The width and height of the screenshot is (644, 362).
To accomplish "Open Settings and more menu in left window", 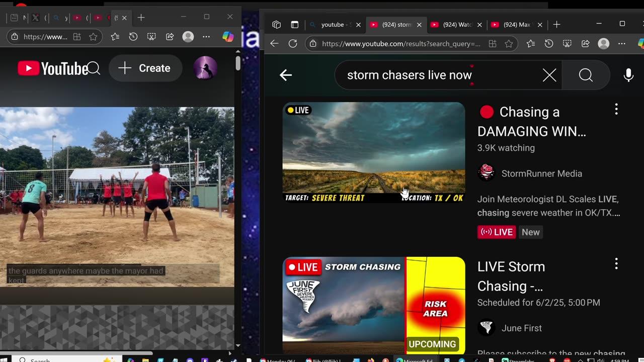I will click(x=206, y=37).
